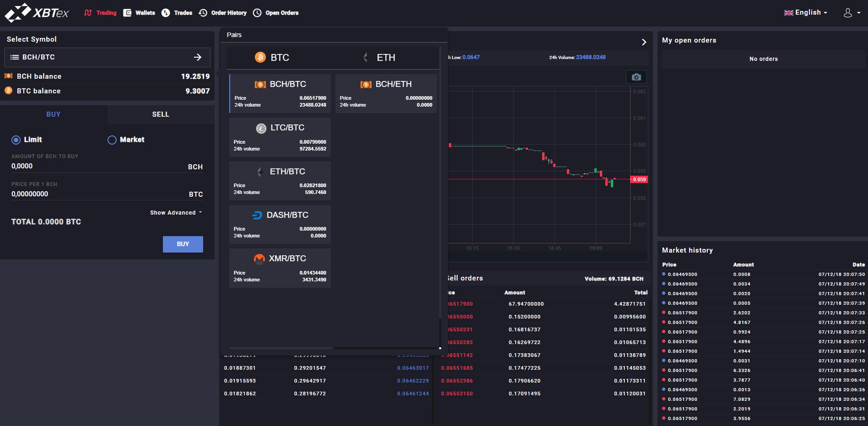
Task: Click the BCH icon on BCH/BTC card
Action: 260,84
